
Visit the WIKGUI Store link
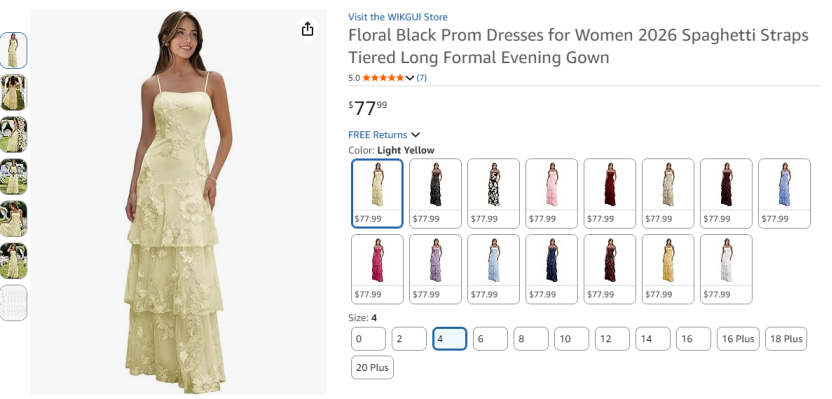(x=397, y=17)
